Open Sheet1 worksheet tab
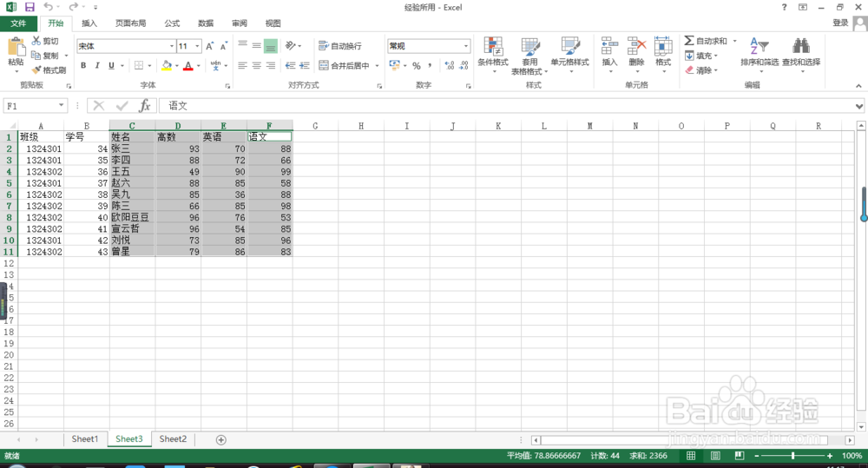 [x=85, y=439]
